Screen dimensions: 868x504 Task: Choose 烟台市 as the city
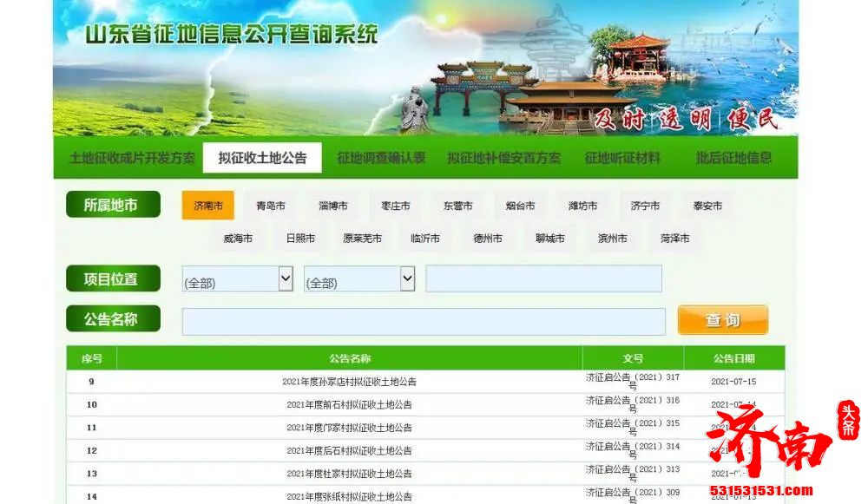pos(520,206)
